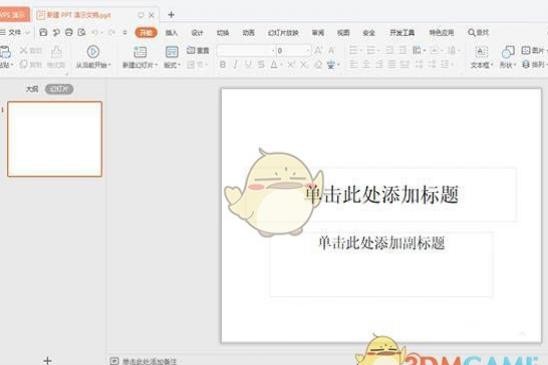Image resolution: width=548 pixels, height=365 pixels.
Task: Expand the Layout (版式) dropdown arrow
Action: tap(179, 65)
